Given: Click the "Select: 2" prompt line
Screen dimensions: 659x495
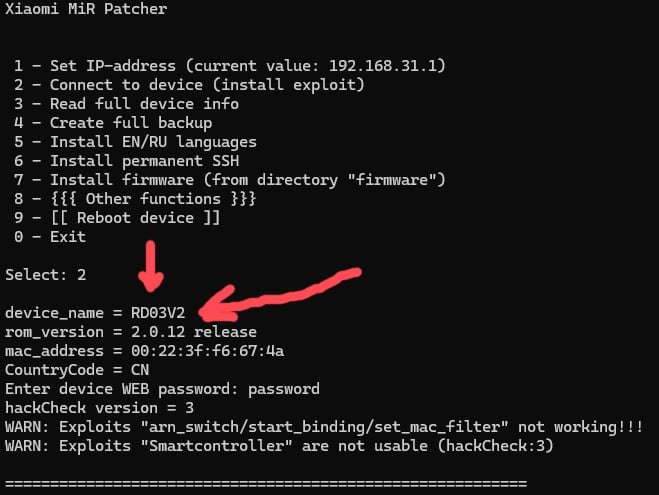Looking at the screenshot, I should coord(46,274).
